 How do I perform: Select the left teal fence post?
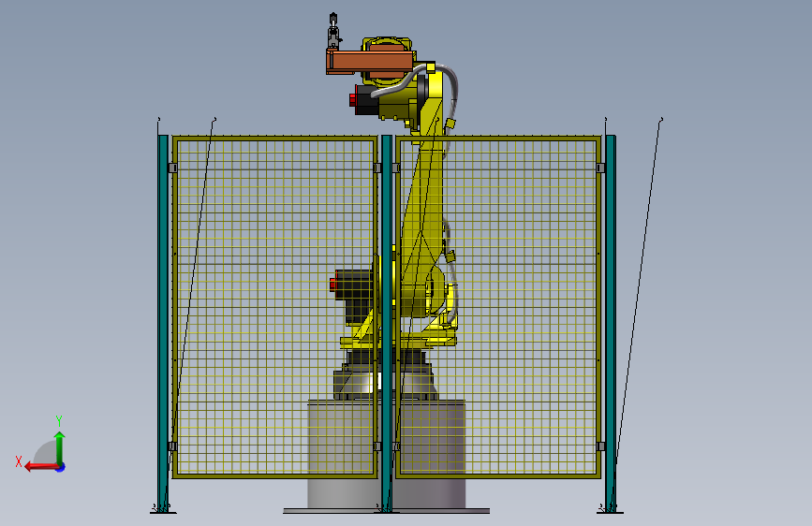coord(163,324)
